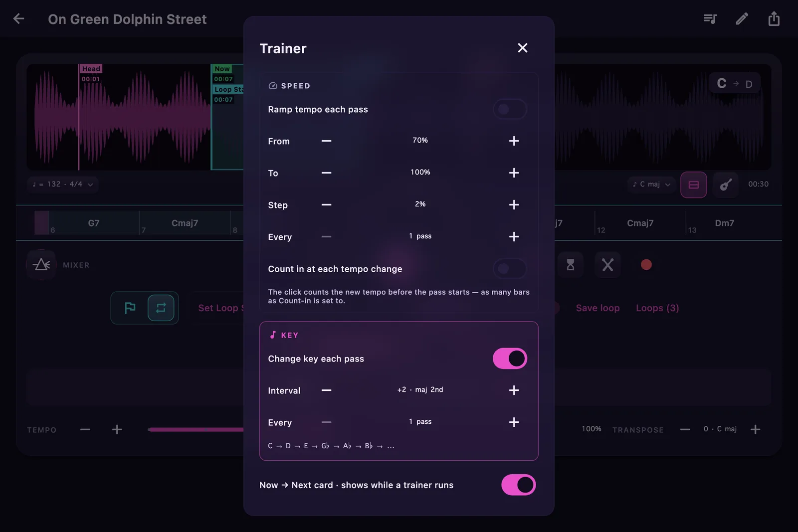
Task: Go back with the arrow icon
Action: 18,19
